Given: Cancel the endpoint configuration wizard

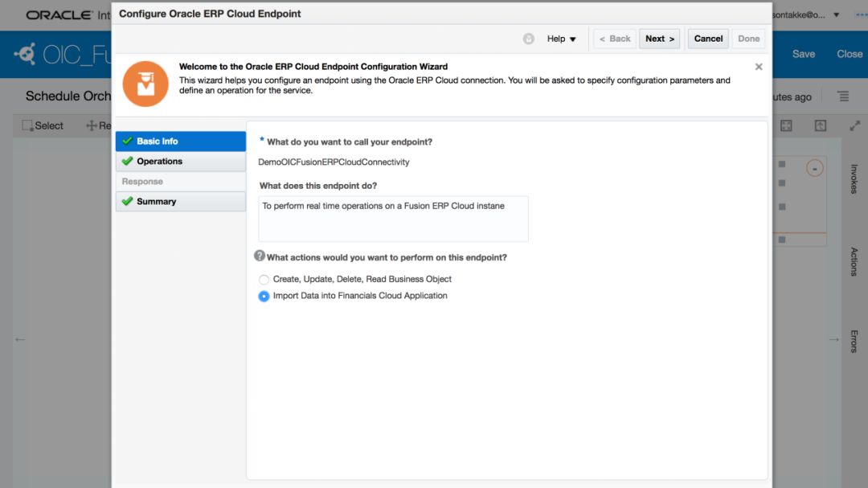Looking at the screenshot, I should (x=708, y=39).
